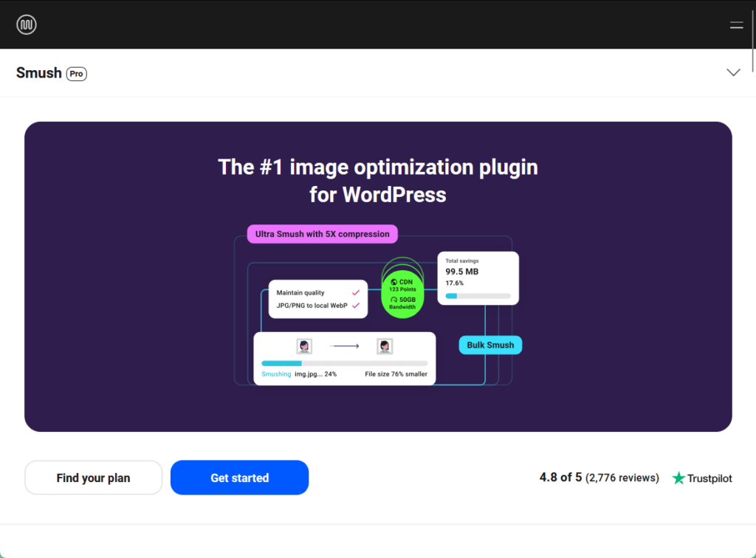Click the Bulk Smush badge

pyautogui.click(x=490, y=345)
